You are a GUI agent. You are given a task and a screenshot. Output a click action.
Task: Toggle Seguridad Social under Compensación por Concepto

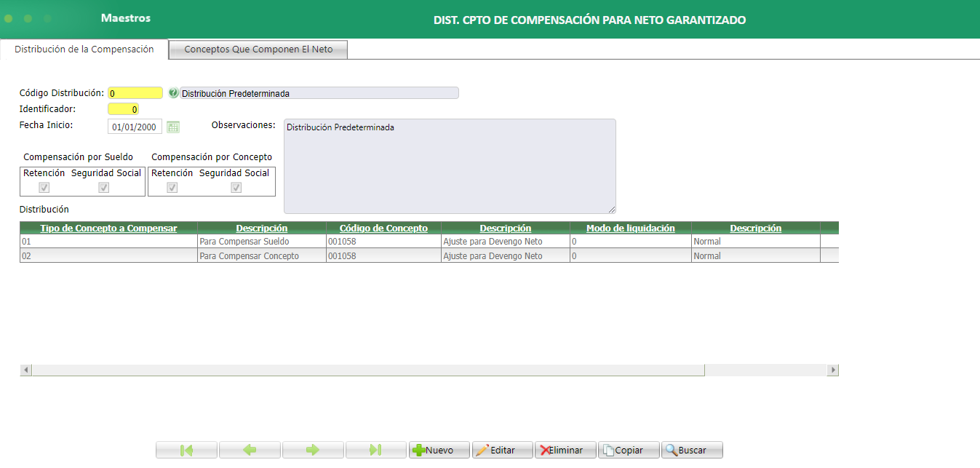coord(236,187)
